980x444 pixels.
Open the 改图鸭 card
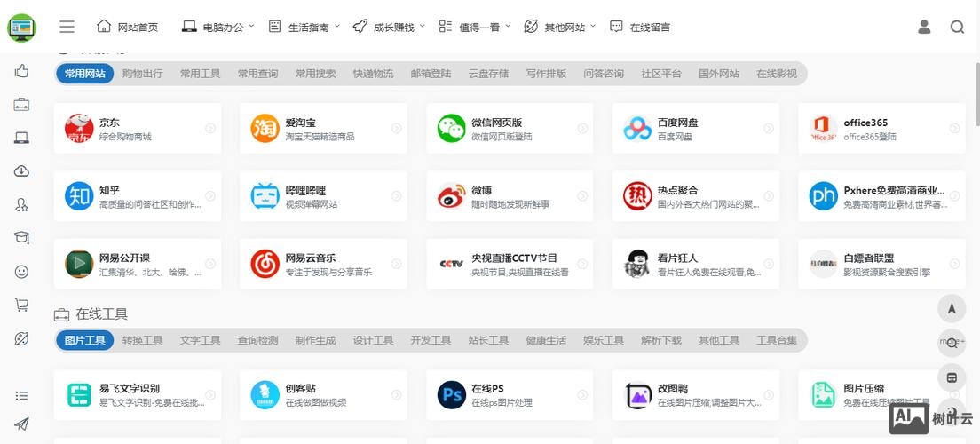point(696,394)
